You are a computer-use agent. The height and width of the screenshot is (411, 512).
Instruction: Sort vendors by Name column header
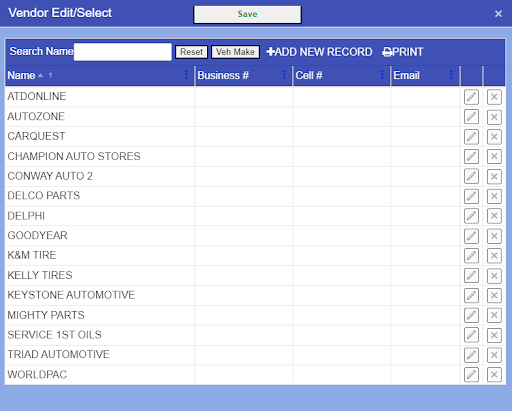click(21, 75)
